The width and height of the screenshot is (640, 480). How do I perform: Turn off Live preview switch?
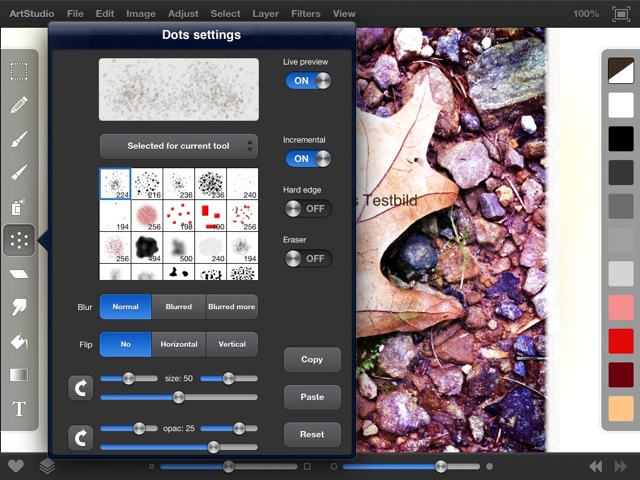click(x=307, y=81)
